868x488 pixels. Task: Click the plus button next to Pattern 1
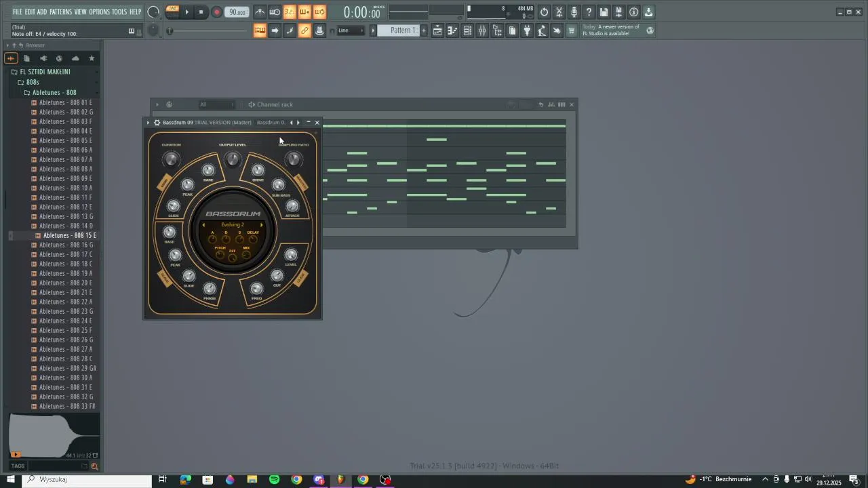point(425,30)
